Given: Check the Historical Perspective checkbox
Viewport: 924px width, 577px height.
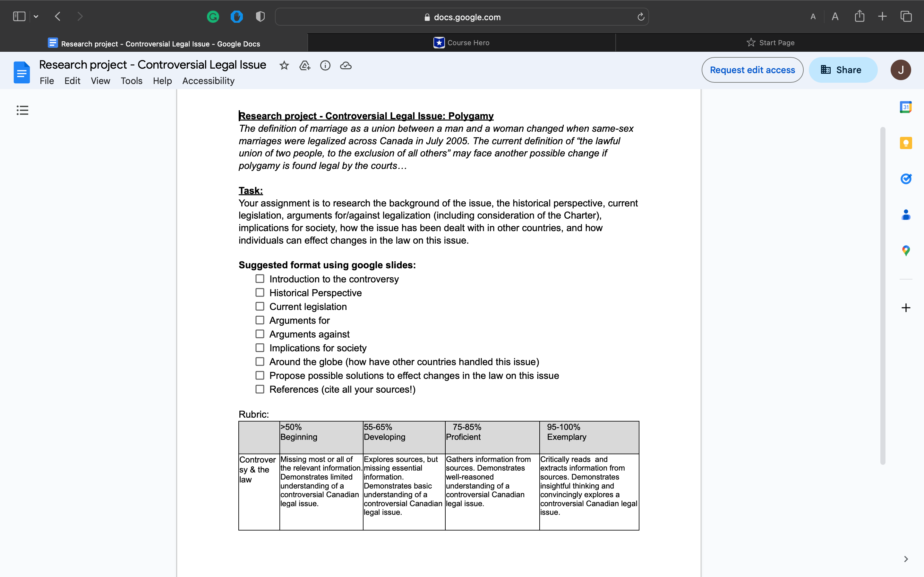Looking at the screenshot, I should click(x=260, y=293).
